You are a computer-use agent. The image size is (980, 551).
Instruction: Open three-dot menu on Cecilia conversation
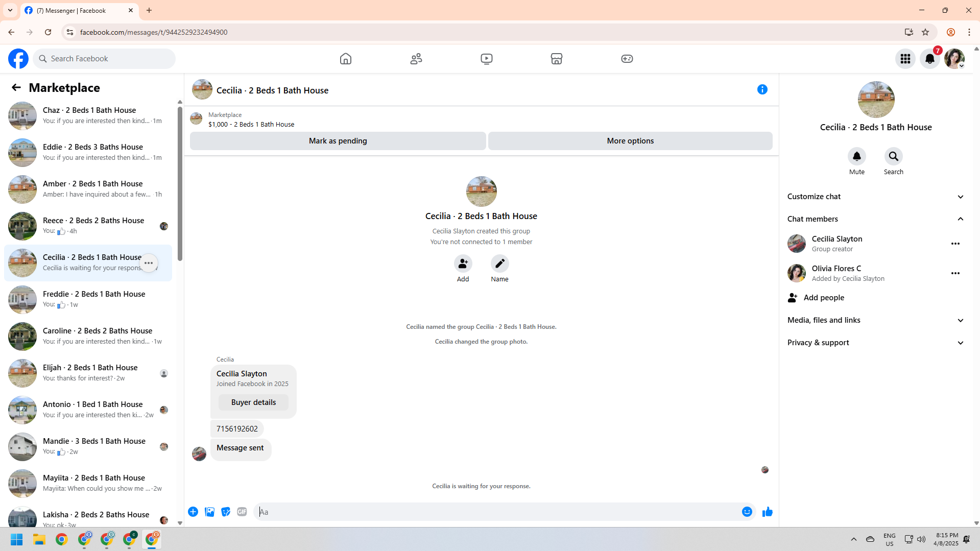pos(149,263)
